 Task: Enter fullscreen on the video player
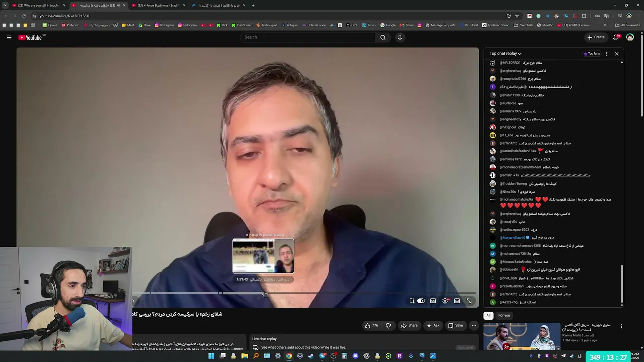coord(469,301)
